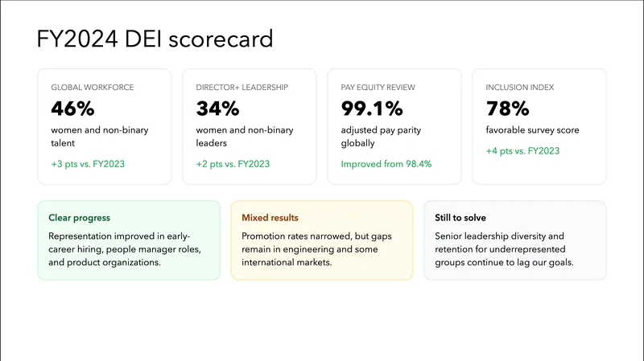Click the Mixed results heading
644x361 pixels.
270,218
